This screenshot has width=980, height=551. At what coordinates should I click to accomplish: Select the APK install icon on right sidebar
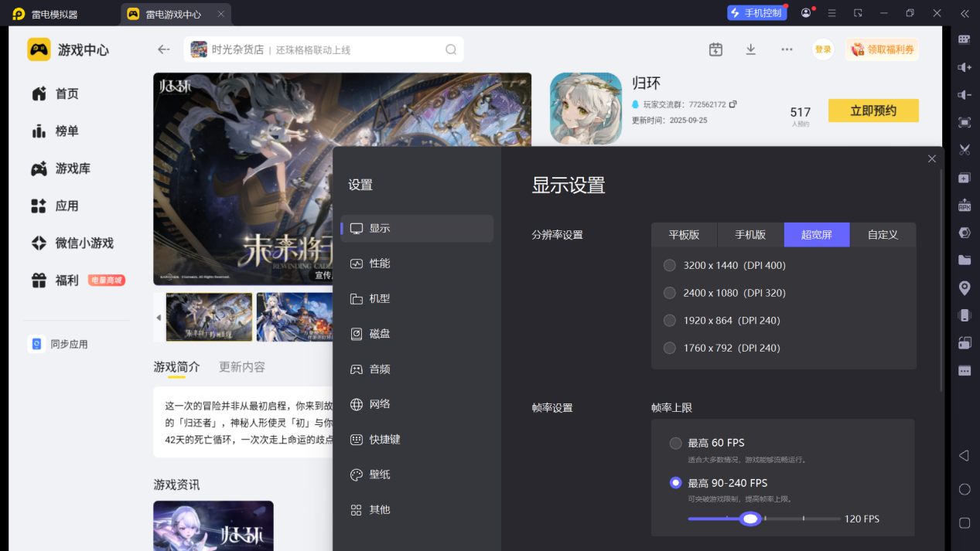(x=963, y=204)
